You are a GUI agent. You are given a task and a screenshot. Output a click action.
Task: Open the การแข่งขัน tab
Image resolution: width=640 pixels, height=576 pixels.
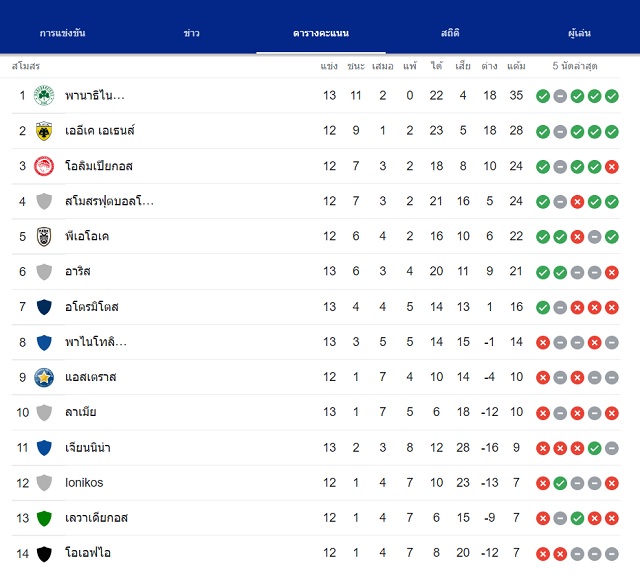click(x=62, y=33)
